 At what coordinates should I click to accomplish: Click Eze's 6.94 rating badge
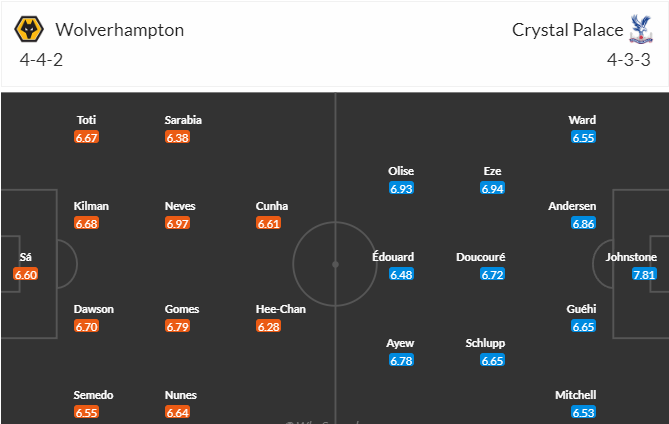click(492, 188)
